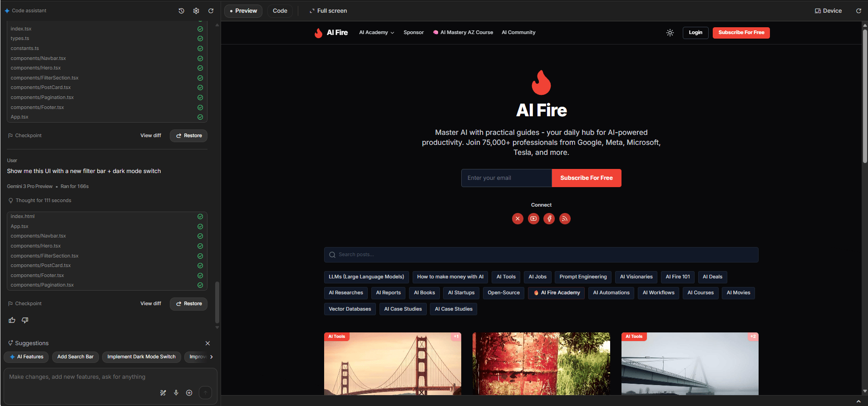Click the plus attachment icon in prompt box

189,393
